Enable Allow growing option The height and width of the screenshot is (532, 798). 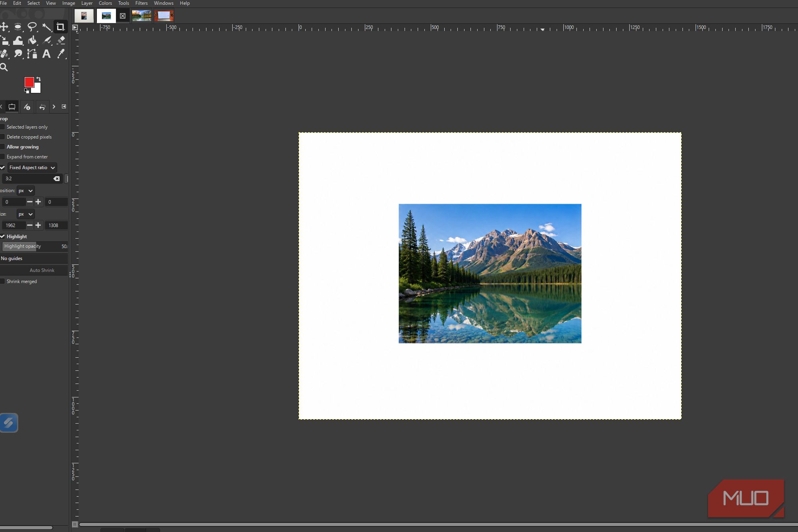(x=2, y=147)
